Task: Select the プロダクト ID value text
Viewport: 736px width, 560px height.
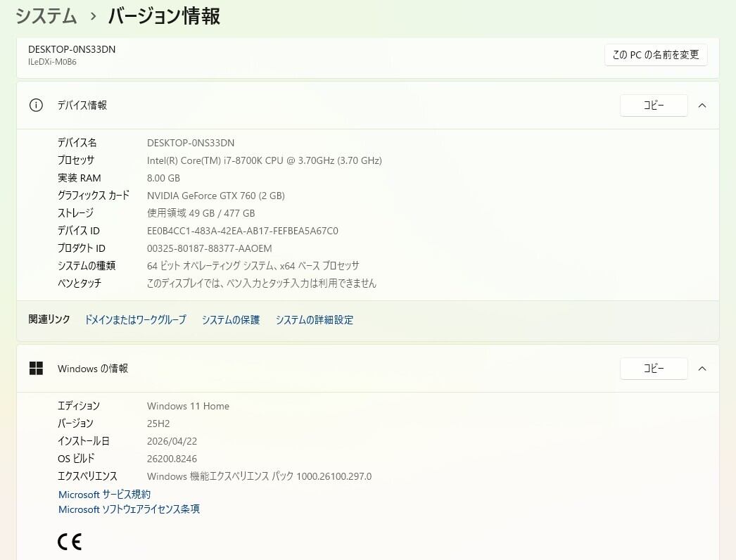Action: tap(210, 248)
